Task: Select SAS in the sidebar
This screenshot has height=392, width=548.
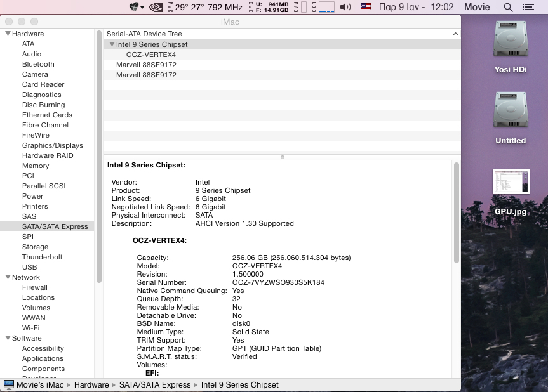Action: [x=29, y=216]
